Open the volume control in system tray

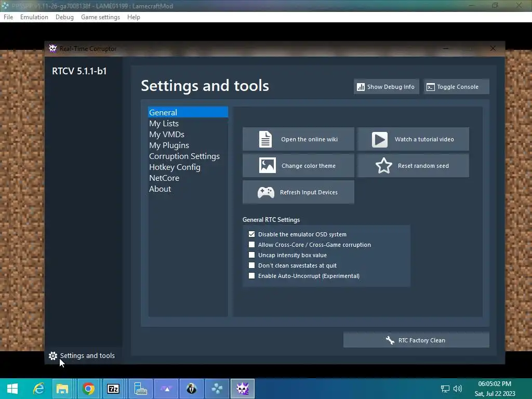(458, 389)
